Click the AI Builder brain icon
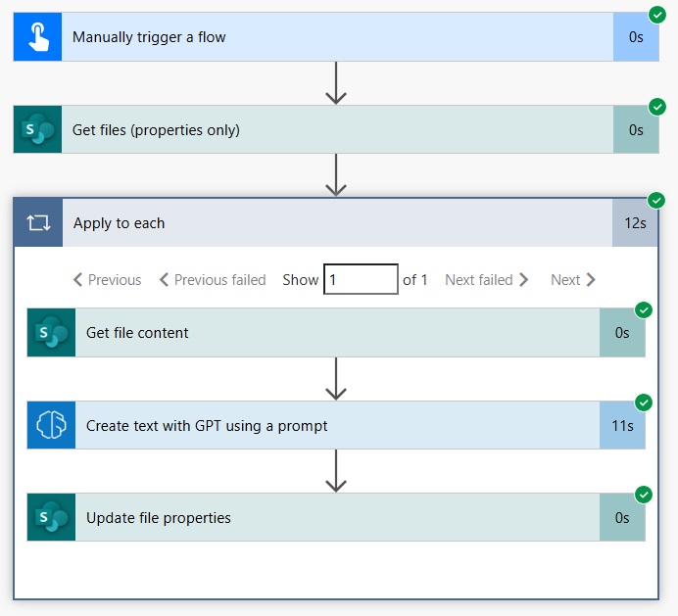The image size is (678, 616). (52, 425)
